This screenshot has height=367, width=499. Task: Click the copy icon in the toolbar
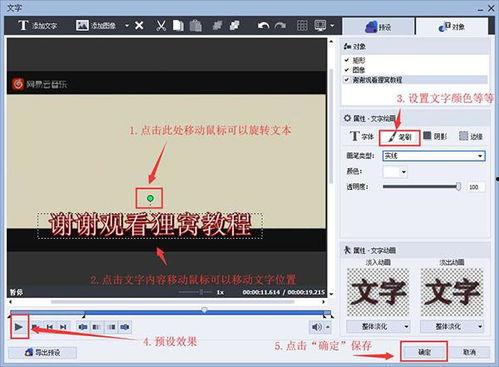pyautogui.click(x=178, y=26)
